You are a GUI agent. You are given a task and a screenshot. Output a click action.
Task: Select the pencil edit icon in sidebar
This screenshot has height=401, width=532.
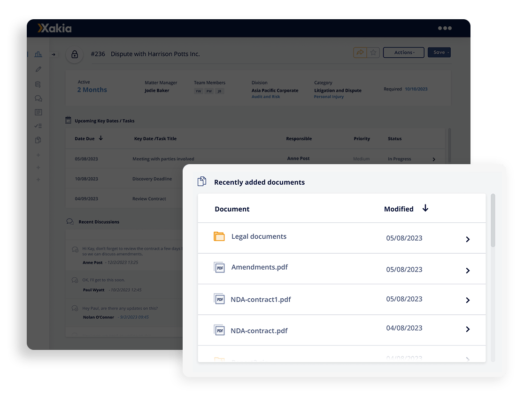coord(39,69)
